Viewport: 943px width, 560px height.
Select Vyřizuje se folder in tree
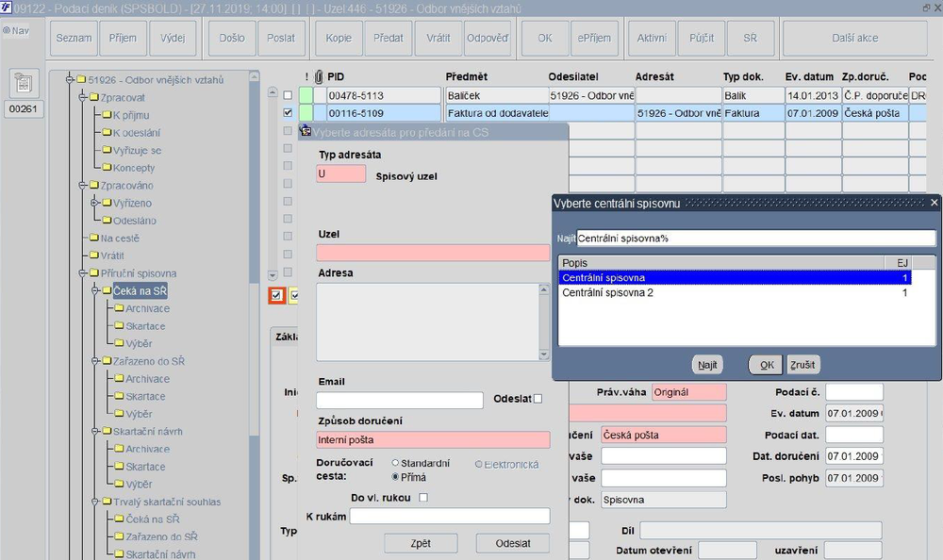click(137, 151)
